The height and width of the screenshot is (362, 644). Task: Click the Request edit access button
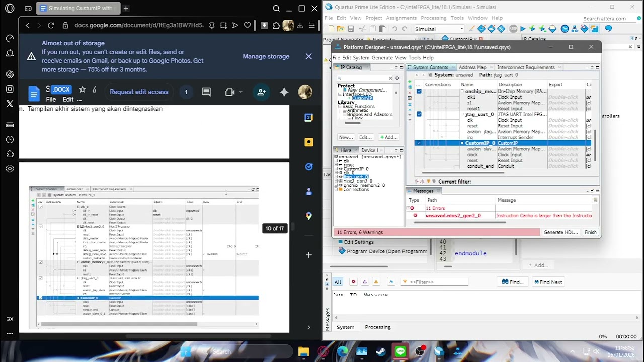[139, 92]
